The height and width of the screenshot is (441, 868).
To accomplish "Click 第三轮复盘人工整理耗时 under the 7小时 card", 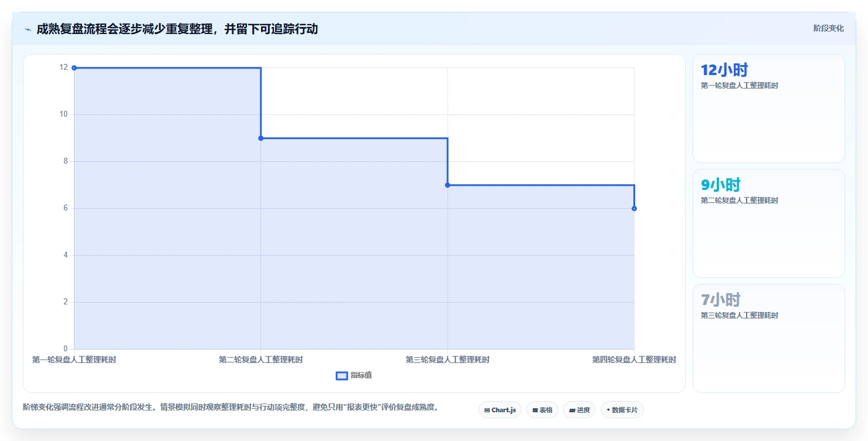I will 740,316.
